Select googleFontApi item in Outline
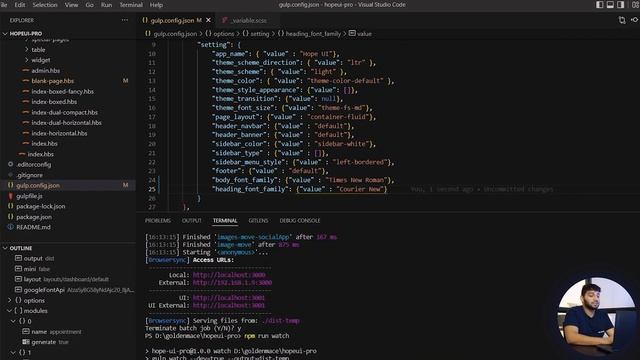 [74, 290]
